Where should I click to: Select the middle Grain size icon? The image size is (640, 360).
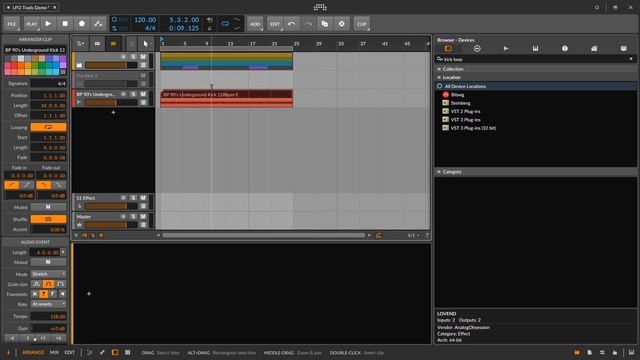click(x=48, y=284)
